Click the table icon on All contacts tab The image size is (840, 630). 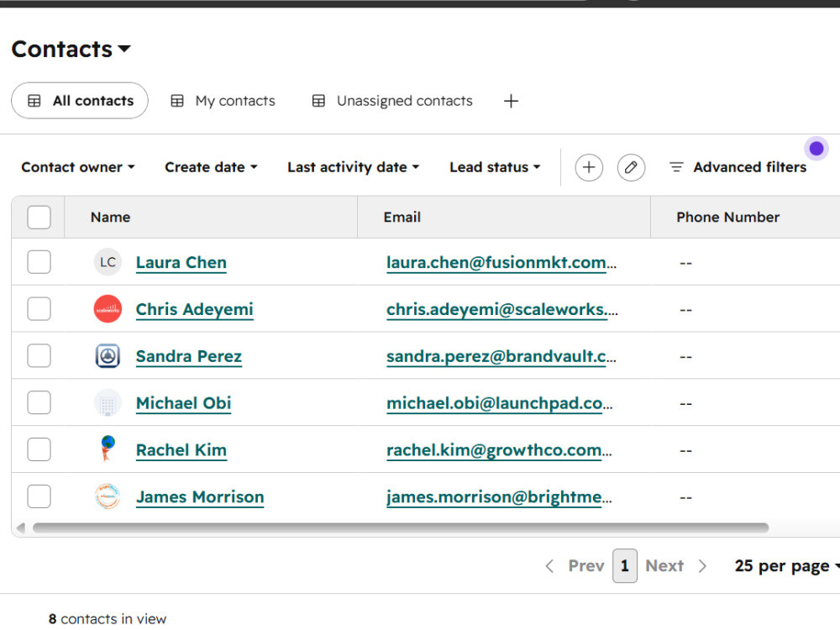(x=34, y=101)
